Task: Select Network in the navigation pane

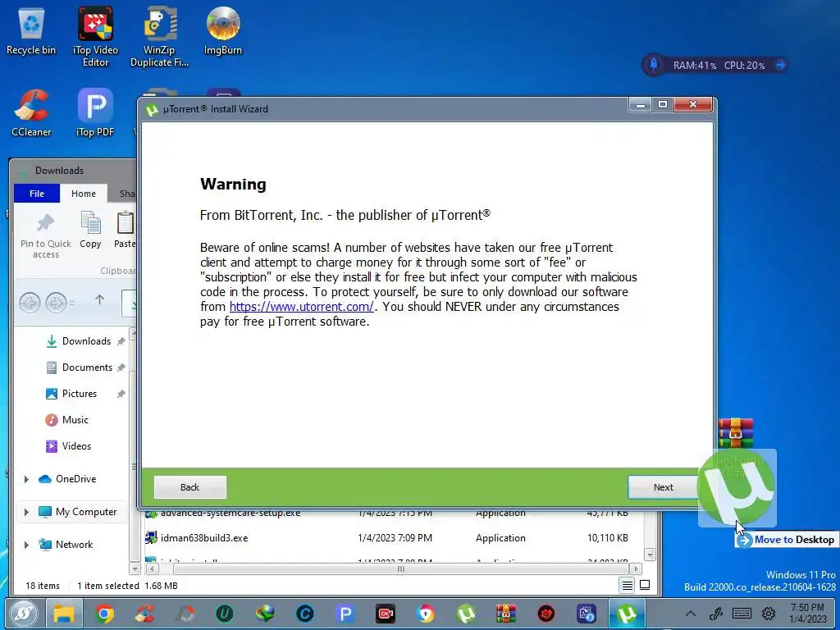Action: 74,545
